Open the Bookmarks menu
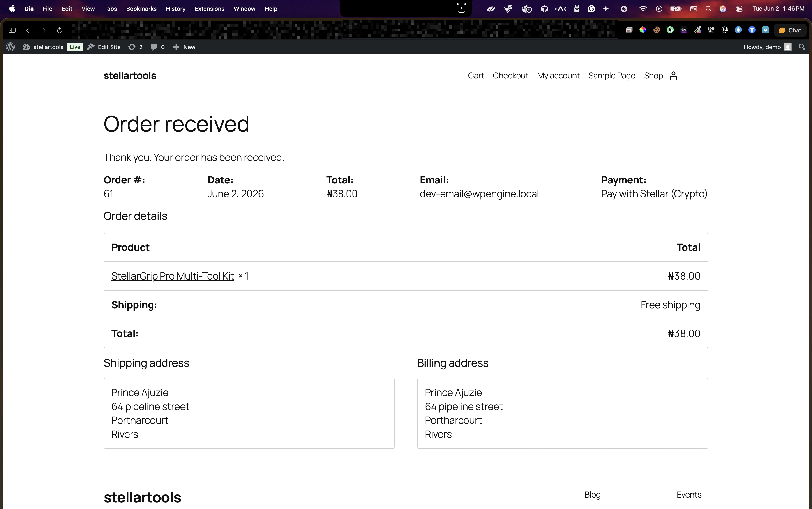This screenshot has width=812, height=509. (x=141, y=9)
